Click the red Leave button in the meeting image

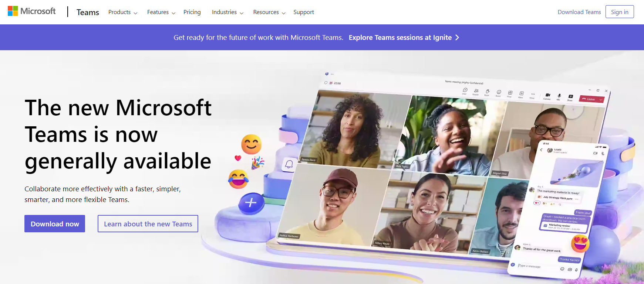592,99
